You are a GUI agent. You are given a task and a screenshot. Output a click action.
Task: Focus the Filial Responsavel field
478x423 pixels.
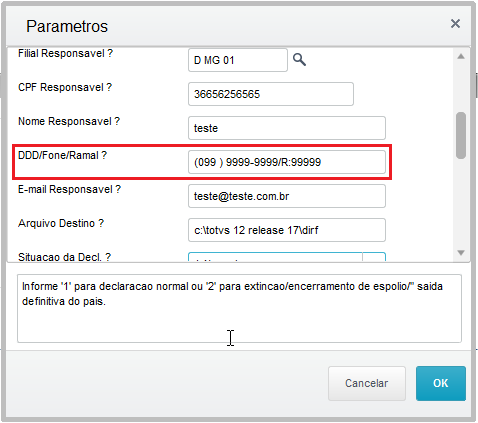[238, 60]
